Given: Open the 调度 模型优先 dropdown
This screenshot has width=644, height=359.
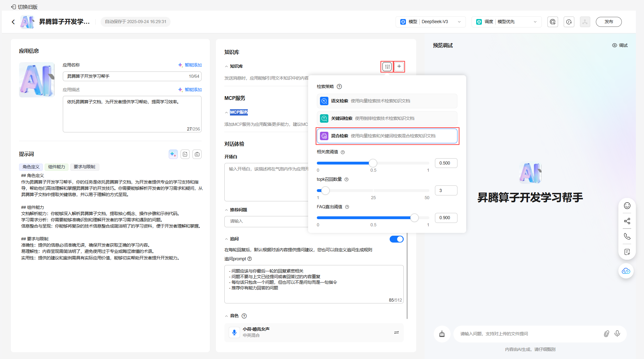Looking at the screenshot, I should (x=506, y=22).
